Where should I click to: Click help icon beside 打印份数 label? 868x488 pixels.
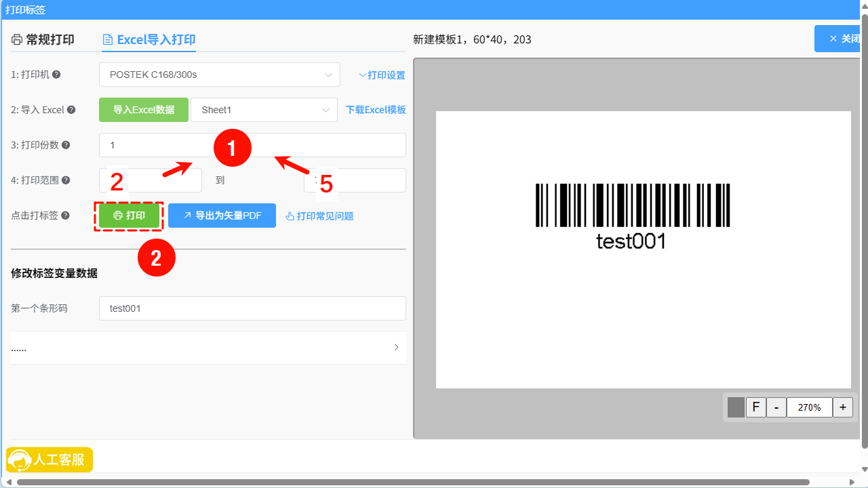tap(66, 145)
